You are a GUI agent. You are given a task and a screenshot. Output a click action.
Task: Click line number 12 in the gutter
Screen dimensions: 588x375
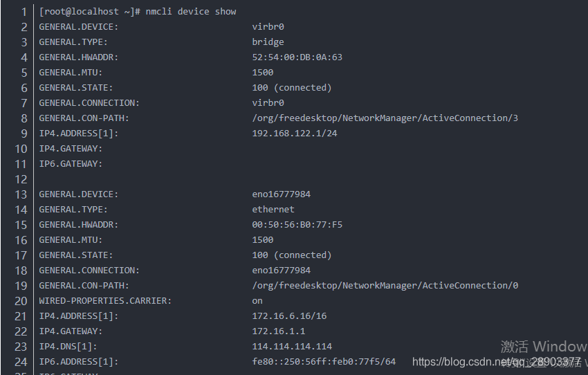click(x=21, y=179)
